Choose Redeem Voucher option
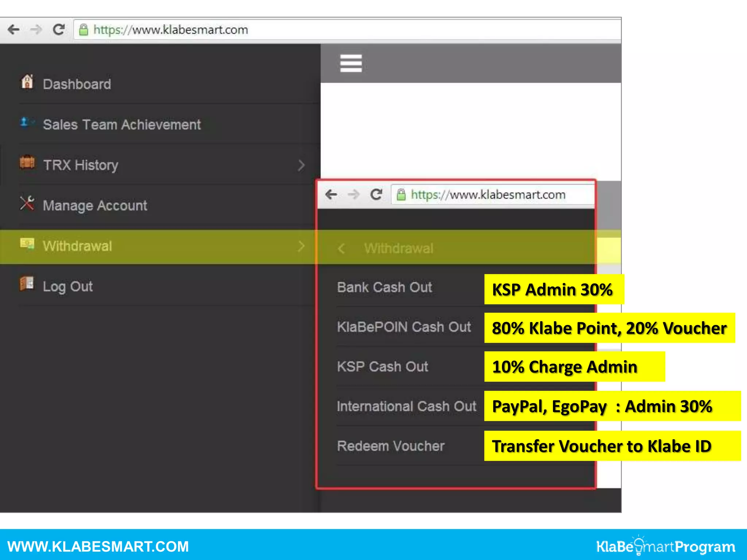Viewport: 747px width, 560px height. click(x=391, y=446)
